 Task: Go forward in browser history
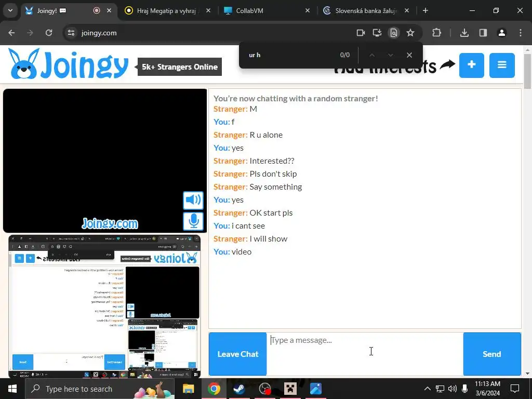[30, 33]
